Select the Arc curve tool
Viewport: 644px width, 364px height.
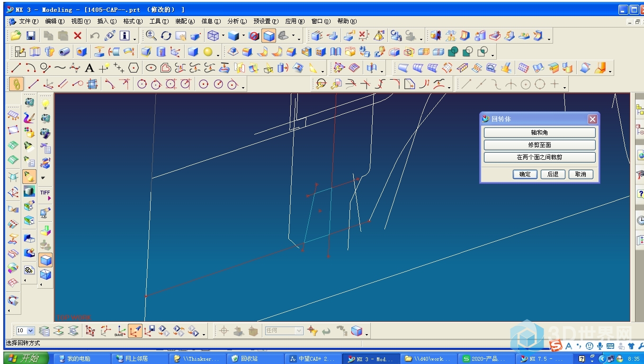(x=31, y=68)
